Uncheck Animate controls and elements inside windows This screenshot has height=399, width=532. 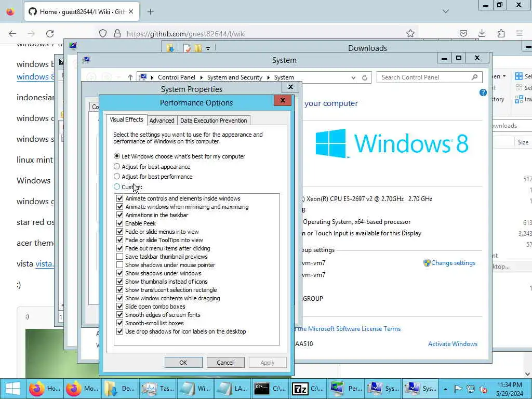[x=120, y=198]
